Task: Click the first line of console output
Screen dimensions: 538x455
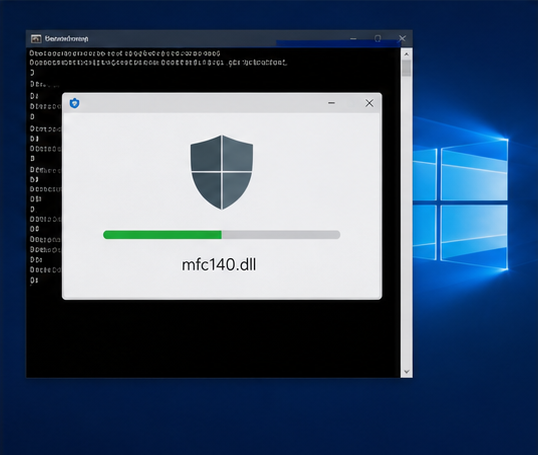Action: click(125, 53)
